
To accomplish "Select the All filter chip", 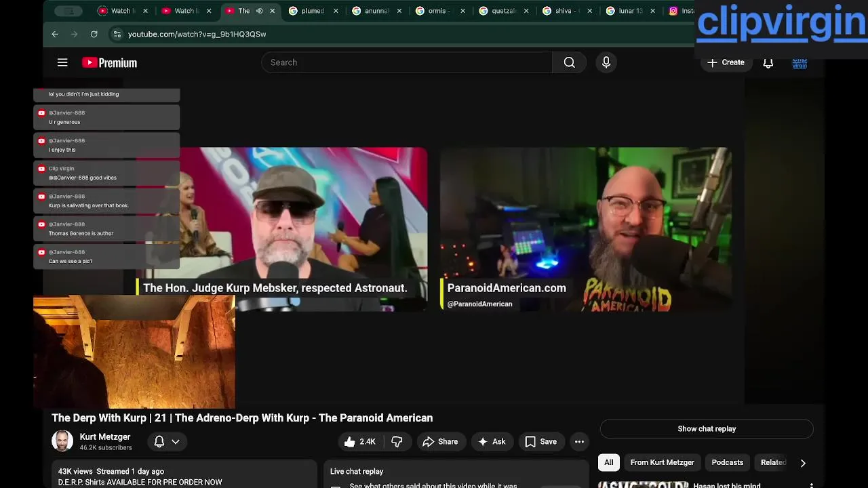I will point(609,463).
